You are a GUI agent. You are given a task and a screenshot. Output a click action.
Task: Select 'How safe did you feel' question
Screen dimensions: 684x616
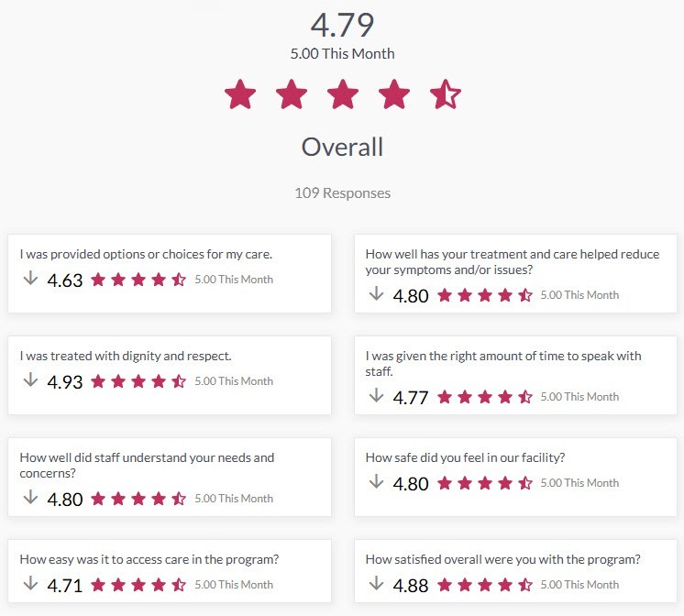pos(515,477)
